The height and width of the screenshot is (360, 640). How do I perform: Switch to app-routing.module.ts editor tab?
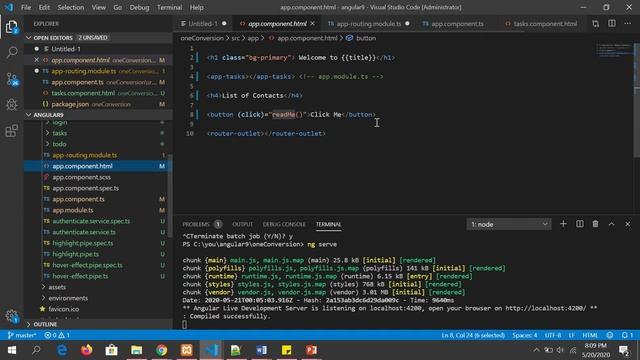click(369, 24)
